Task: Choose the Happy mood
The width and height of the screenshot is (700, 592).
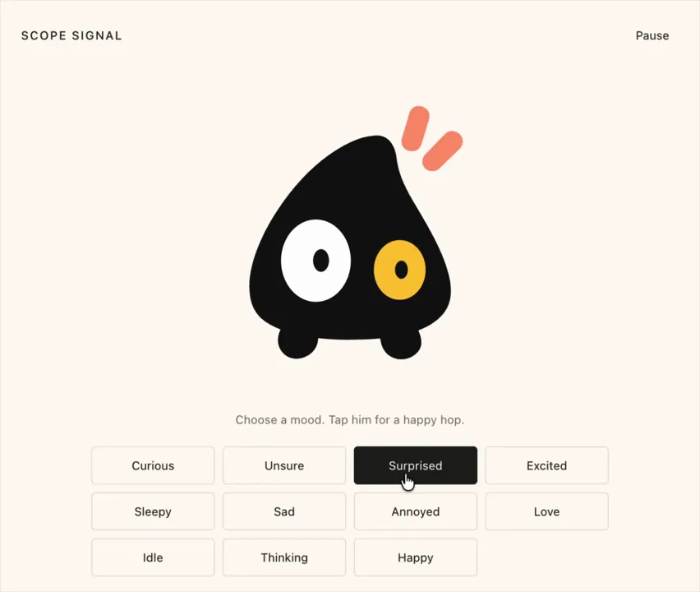Action: coord(415,557)
